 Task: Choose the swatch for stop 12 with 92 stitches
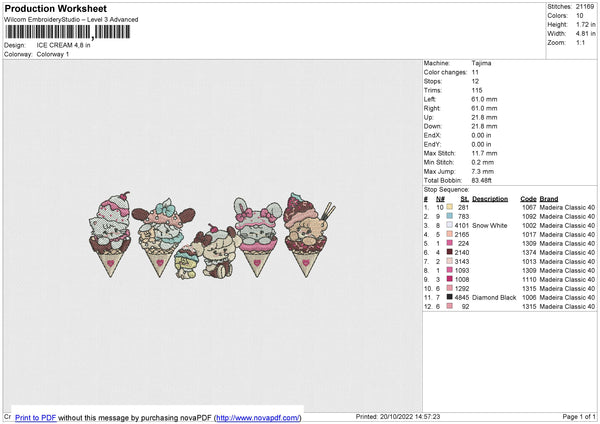pos(450,306)
